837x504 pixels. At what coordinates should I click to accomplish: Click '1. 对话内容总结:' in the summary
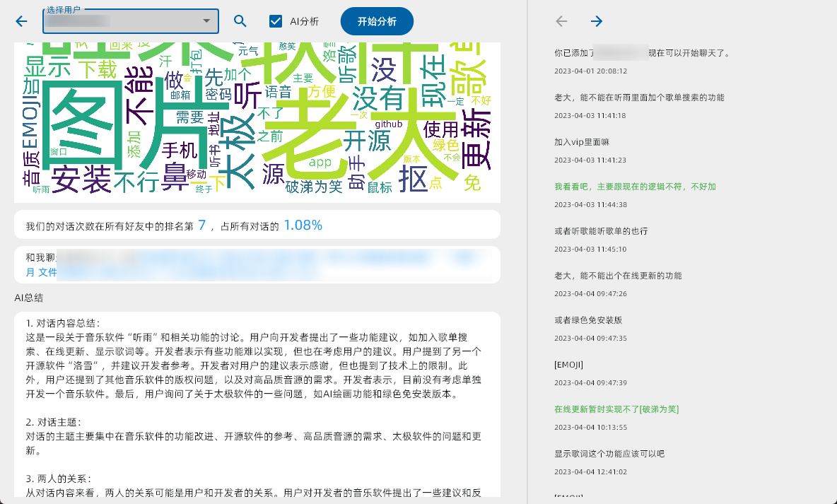(63, 323)
